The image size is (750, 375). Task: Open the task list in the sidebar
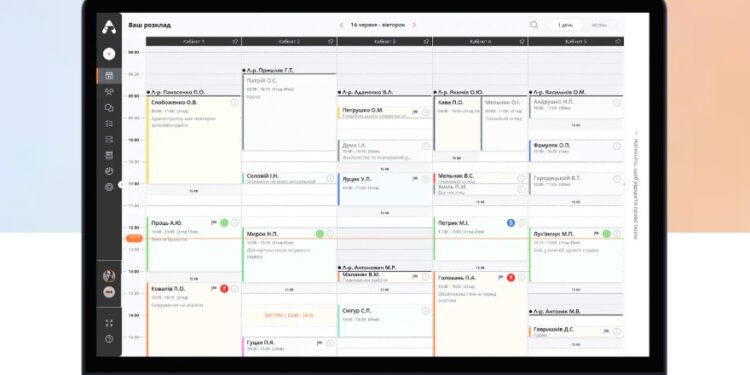coord(109,123)
